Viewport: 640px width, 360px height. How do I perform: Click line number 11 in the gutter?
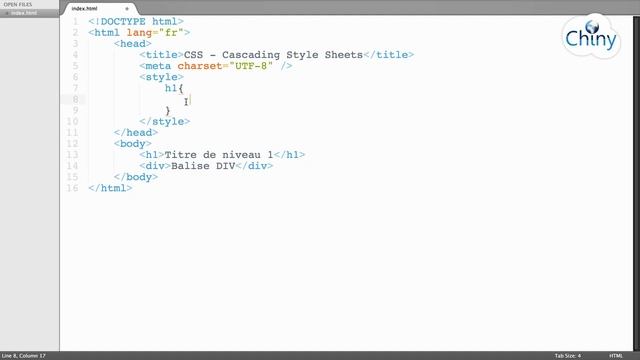72,133
